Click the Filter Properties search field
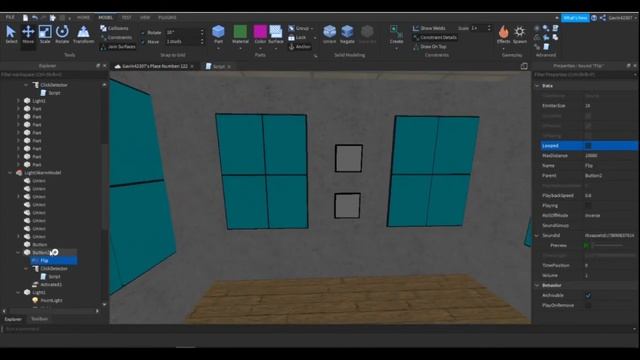 tap(584, 75)
